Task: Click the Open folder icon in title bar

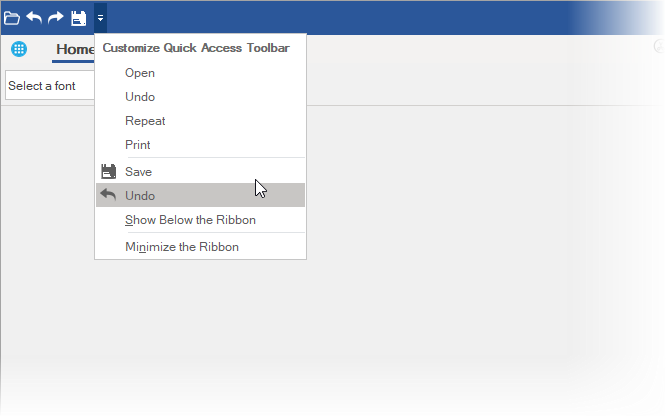Action: 12,18
